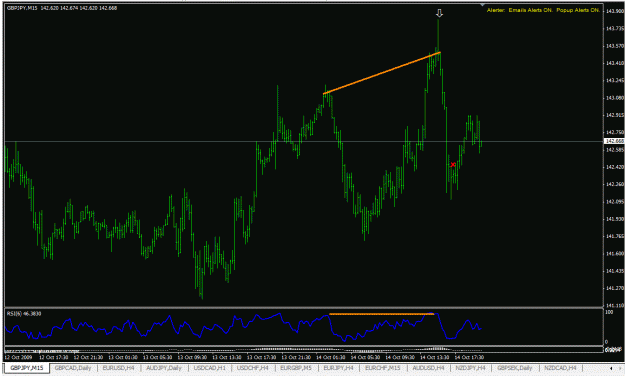Click the RSI scale value 100
The width and height of the screenshot is (625, 376).
pyautogui.click(x=609, y=312)
